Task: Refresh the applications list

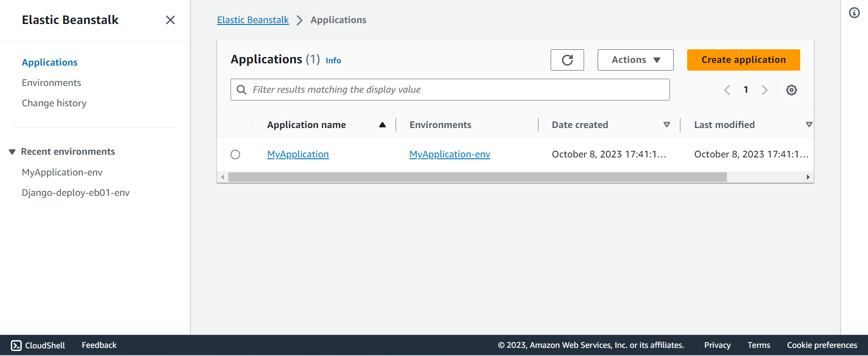Action: [567, 60]
